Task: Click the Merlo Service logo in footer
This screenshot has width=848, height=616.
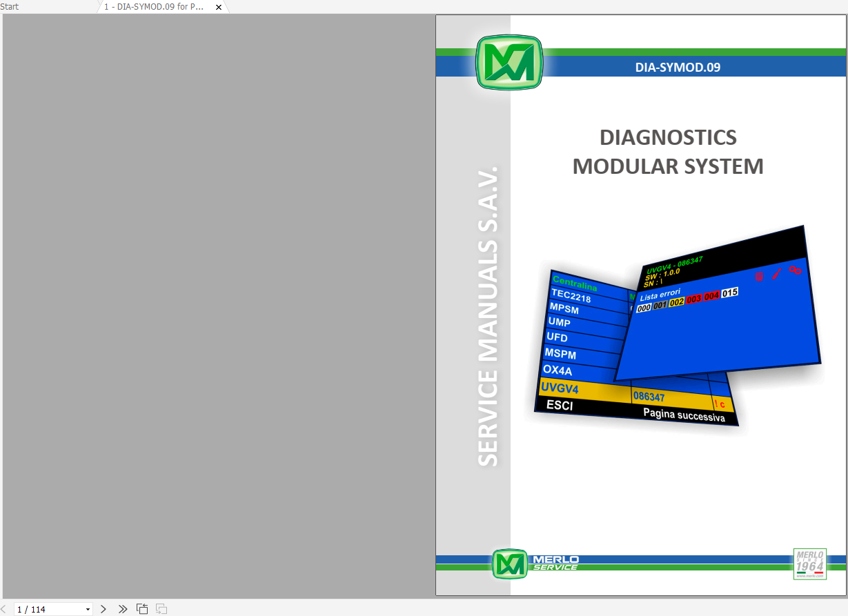Action: pyautogui.click(x=536, y=563)
